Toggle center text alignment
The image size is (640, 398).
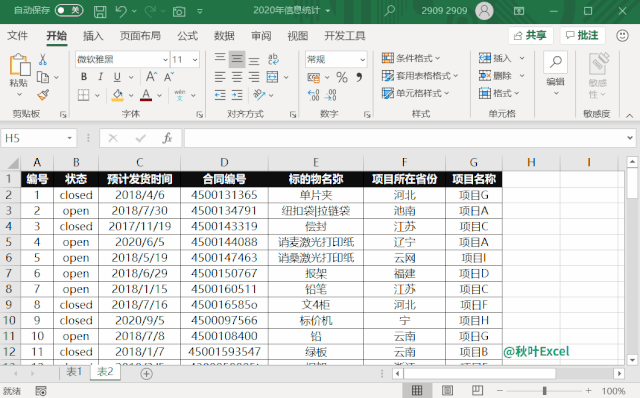[x=237, y=77]
